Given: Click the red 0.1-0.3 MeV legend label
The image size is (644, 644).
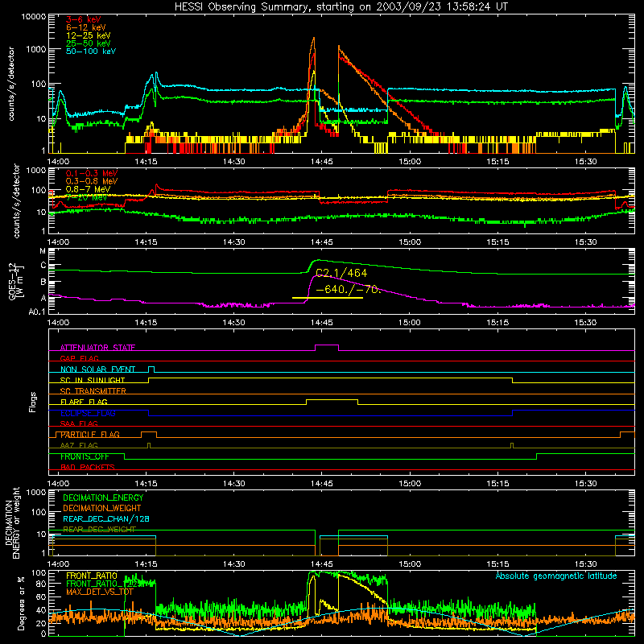Looking at the screenshot, I should point(92,173).
